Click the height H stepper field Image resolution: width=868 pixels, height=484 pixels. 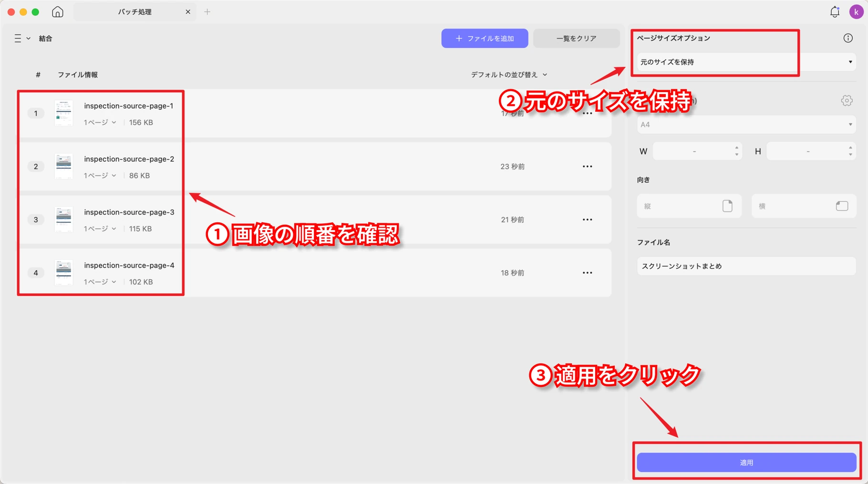tap(811, 151)
